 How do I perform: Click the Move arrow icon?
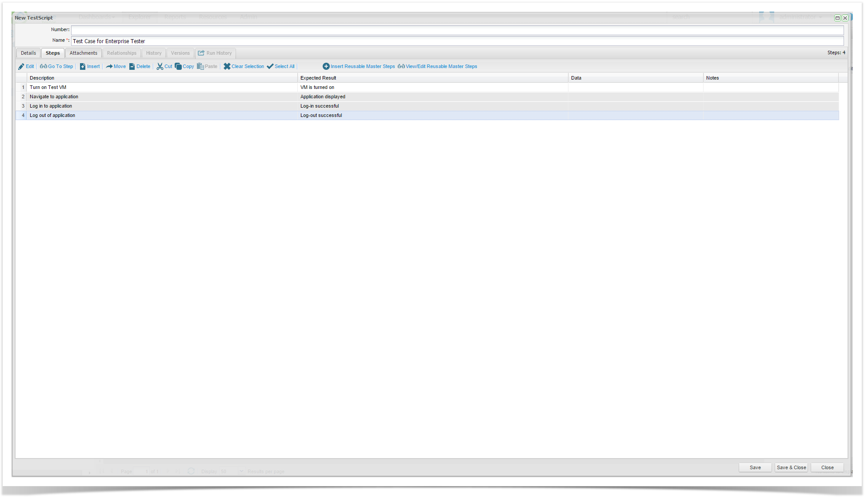[109, 67]
